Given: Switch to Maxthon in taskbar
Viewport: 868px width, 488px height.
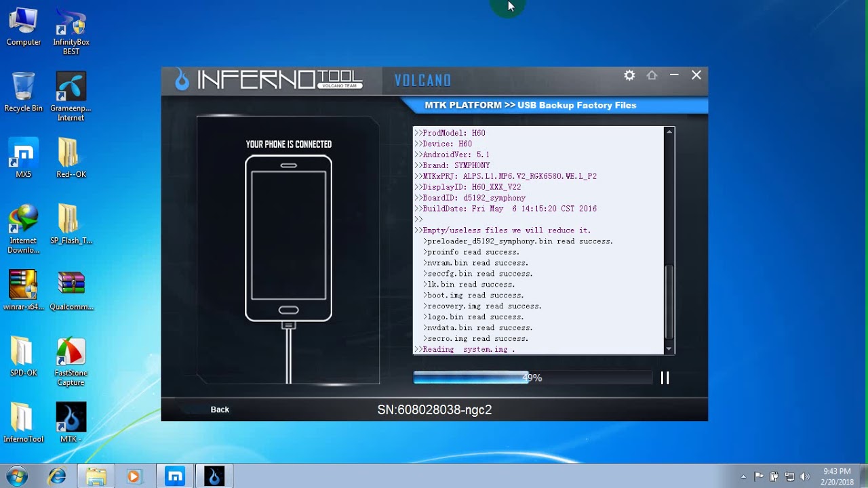Looking at the screenshot, I should coord(175,476).
